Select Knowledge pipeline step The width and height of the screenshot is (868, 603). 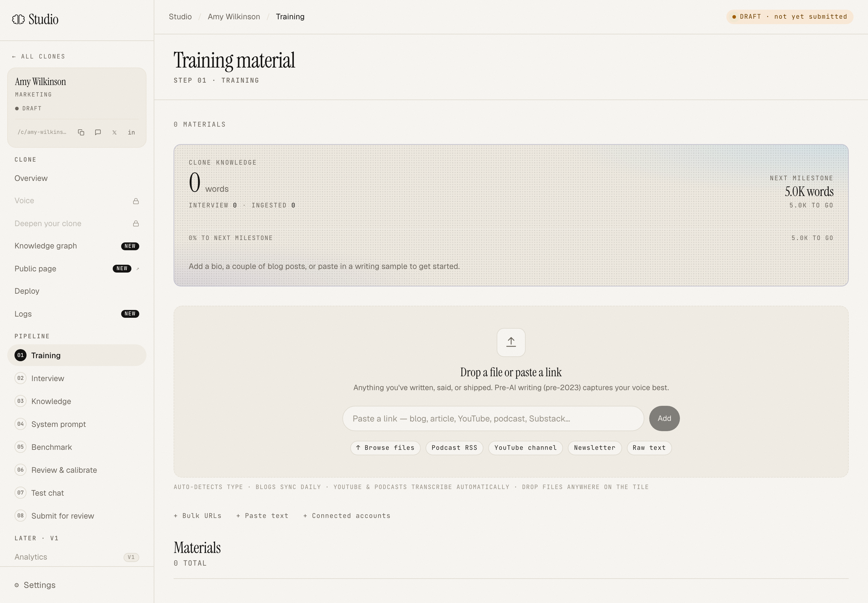(77, 401)
